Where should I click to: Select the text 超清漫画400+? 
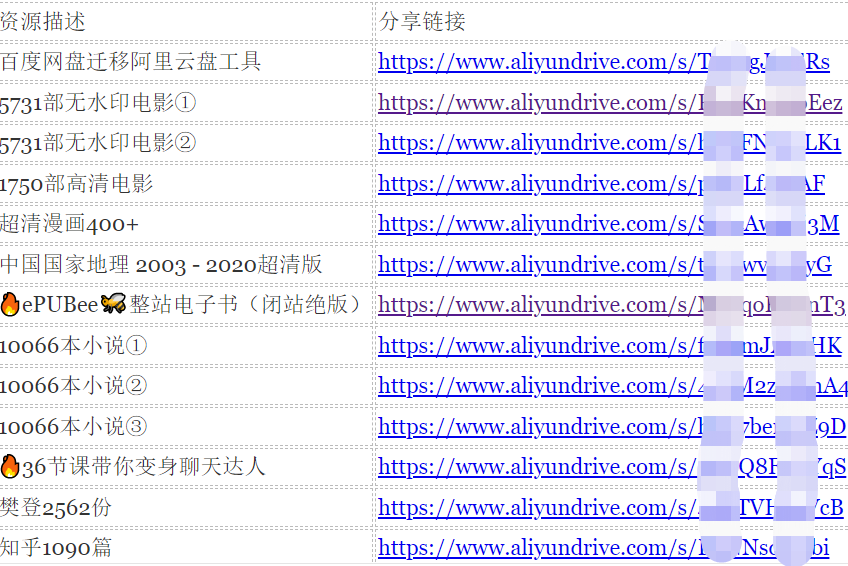click(x=70, y=224)
